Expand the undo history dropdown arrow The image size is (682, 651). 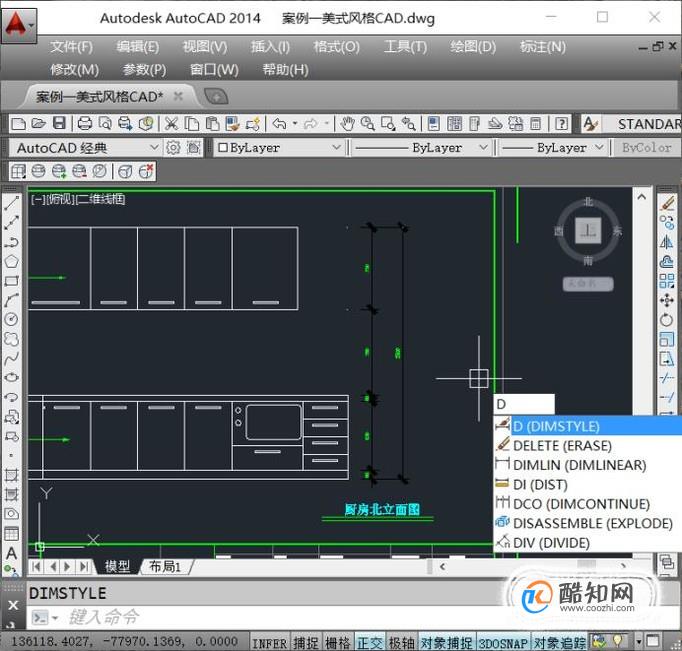(x=295, y=124)
